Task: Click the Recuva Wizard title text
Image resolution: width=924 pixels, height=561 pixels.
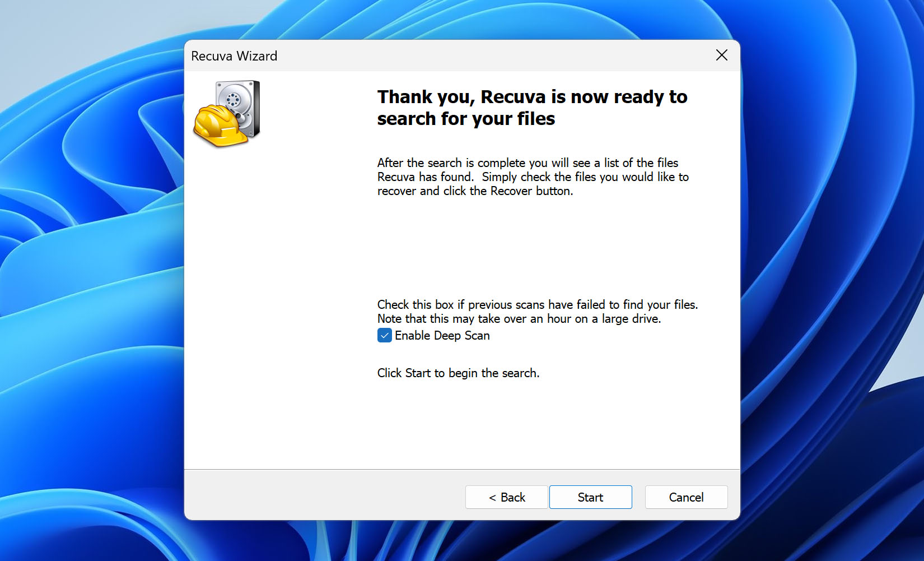Action: click(234, 56)
